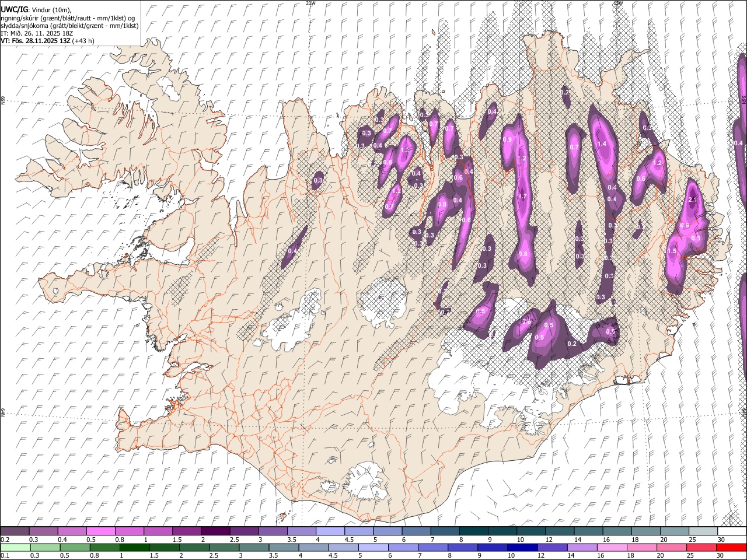Viewport: 747px width, 560px height.
Task: Select the white 30 swatch in snow legend
Action: 731,531
